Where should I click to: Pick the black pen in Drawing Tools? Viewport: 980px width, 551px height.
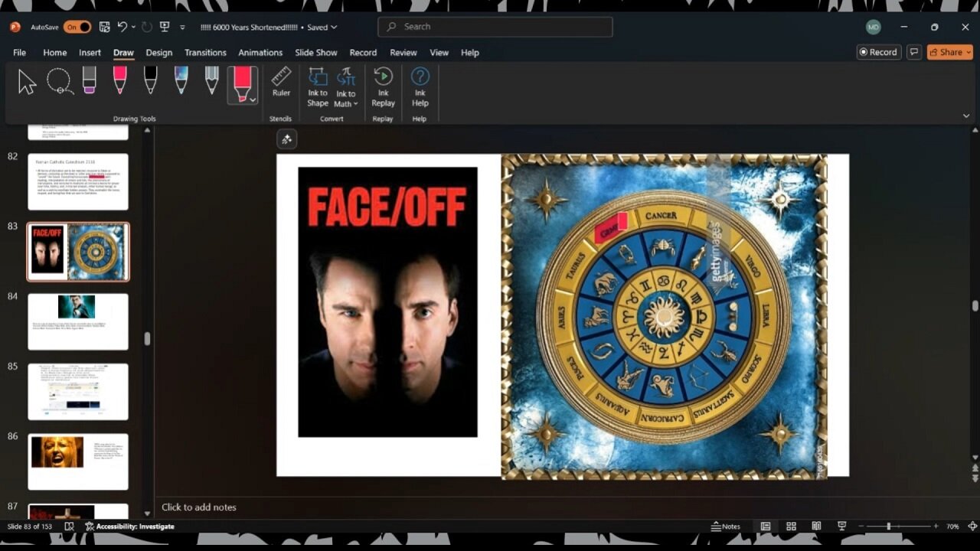click(151, 80)
